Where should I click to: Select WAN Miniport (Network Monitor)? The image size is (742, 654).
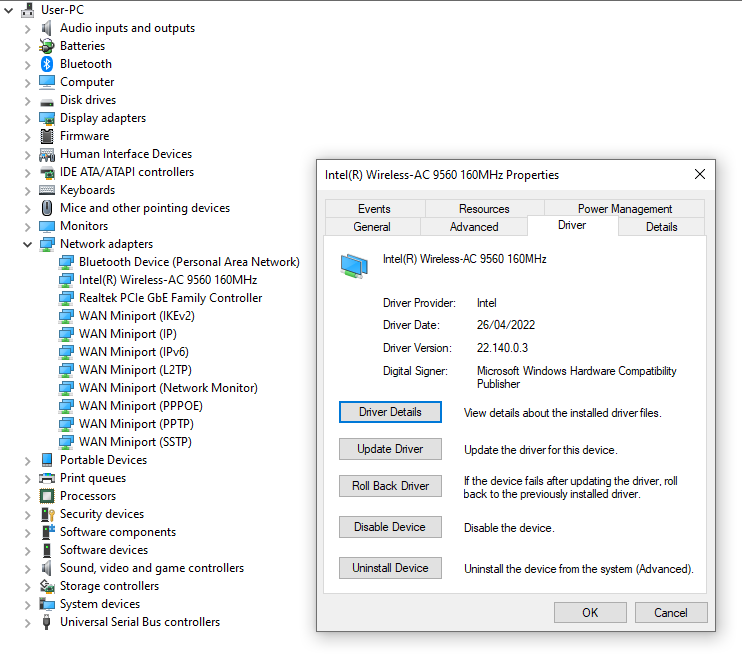168,388
